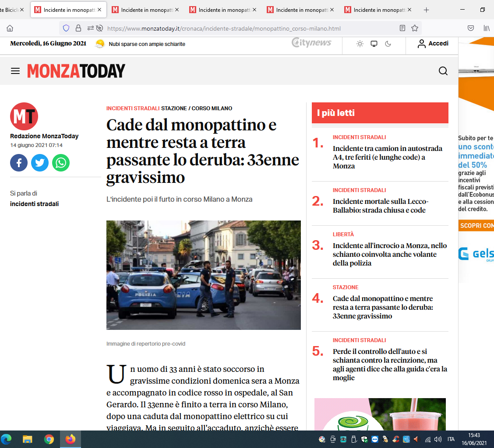Open INCIDENTI STRADALI category above headline
The image size is (494, 448).
click(x=133, y=108)
